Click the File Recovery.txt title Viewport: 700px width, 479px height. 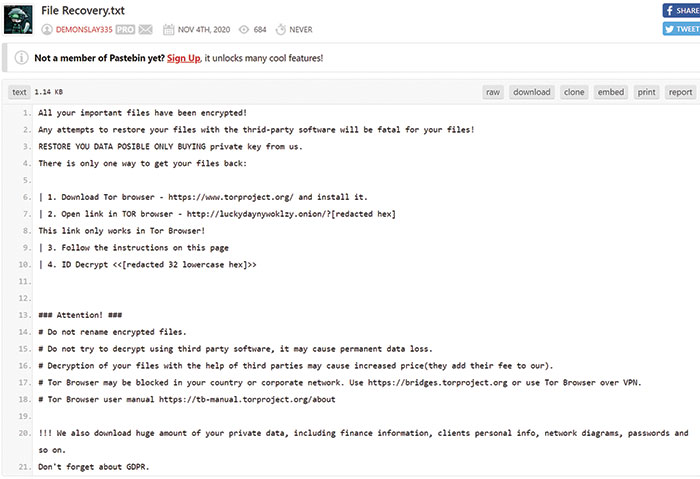(x=83, y=11)
